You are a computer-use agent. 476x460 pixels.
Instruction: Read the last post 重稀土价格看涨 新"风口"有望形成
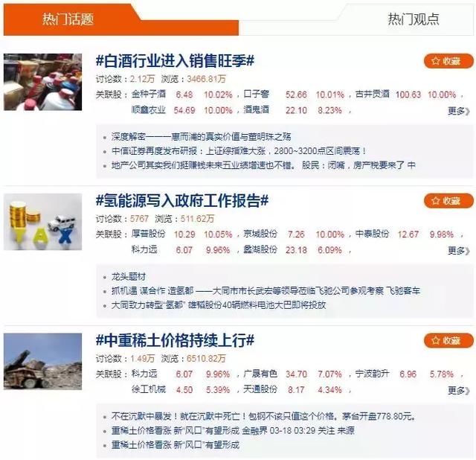(x=176, y=445)
